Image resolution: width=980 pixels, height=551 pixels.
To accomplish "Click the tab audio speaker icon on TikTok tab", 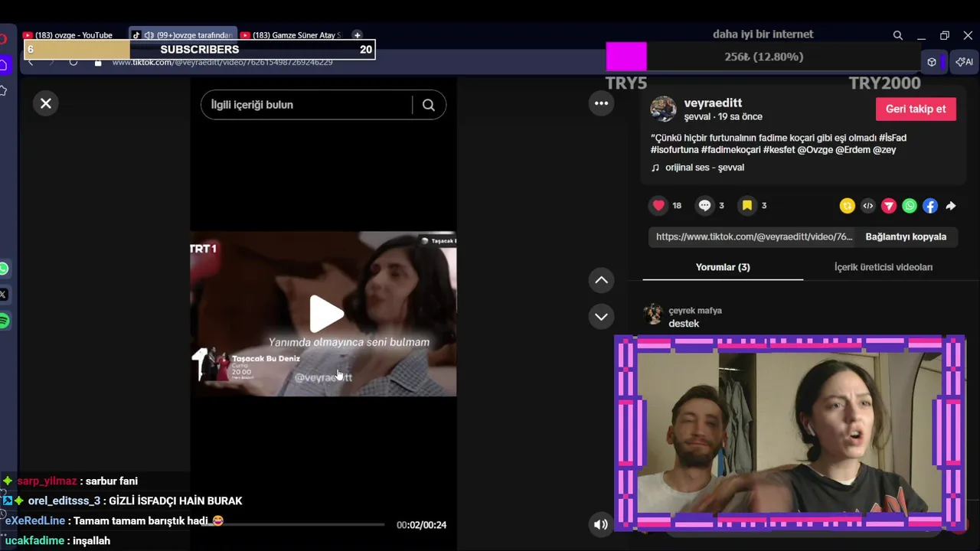I will click(149, 35).
